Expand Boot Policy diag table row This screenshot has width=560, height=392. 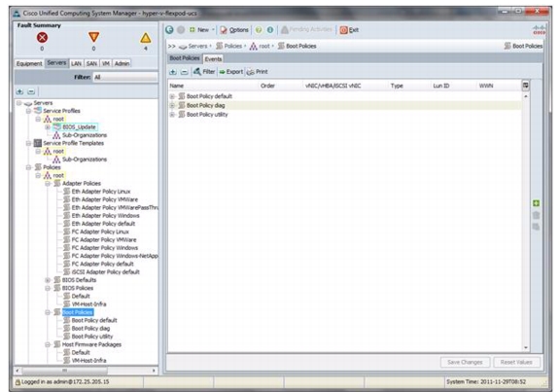[x=172, y=105]
